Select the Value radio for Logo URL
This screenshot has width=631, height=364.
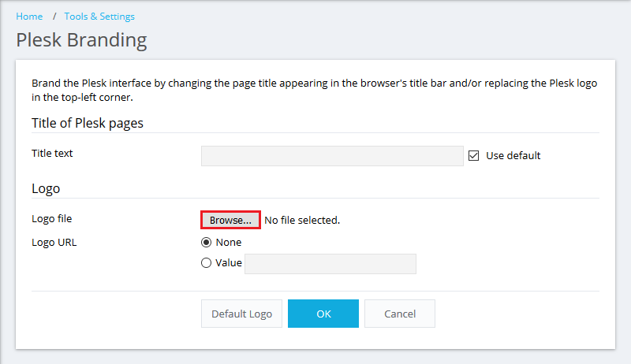pos(207,263)
